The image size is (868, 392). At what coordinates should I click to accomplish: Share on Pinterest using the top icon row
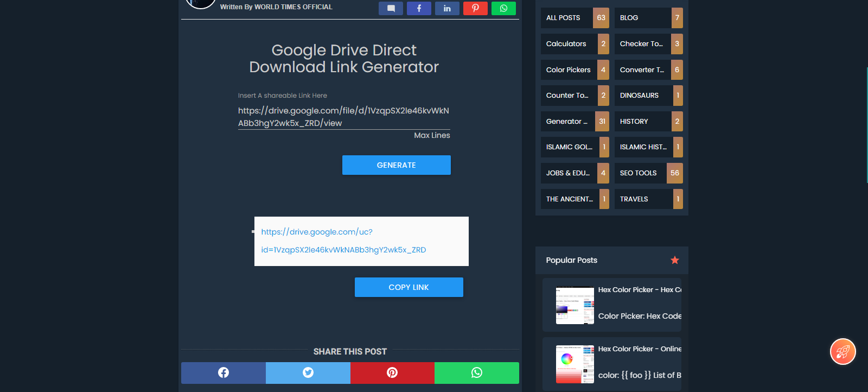475,8
